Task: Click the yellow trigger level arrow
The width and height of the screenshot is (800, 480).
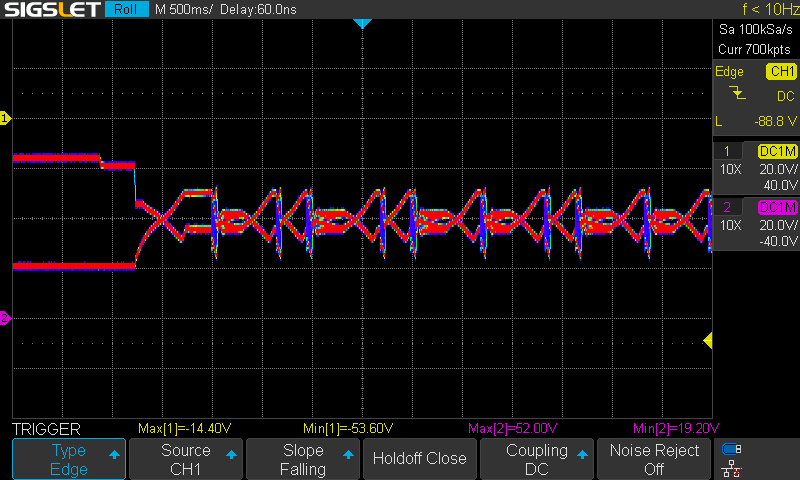Action: pos(708,340)
